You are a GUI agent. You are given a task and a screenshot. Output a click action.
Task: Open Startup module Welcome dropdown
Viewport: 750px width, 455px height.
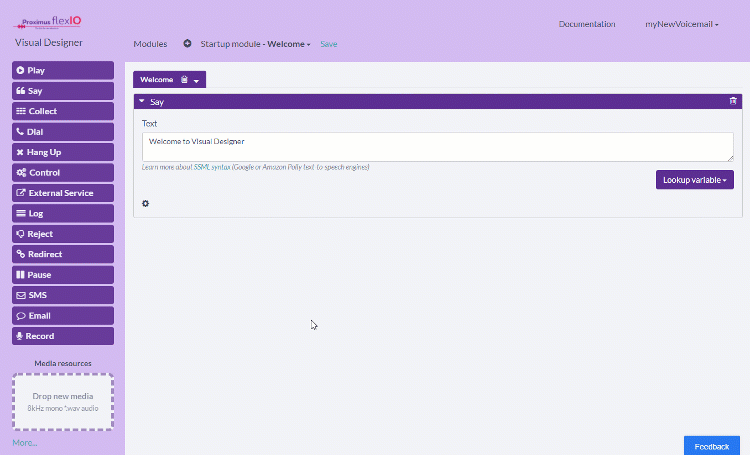tap(255, 44)
